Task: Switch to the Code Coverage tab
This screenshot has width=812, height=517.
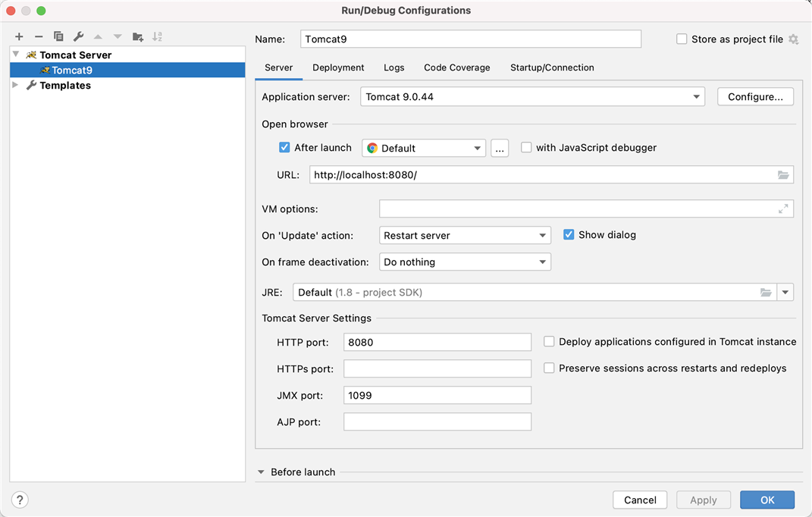Action: [456, 68]
